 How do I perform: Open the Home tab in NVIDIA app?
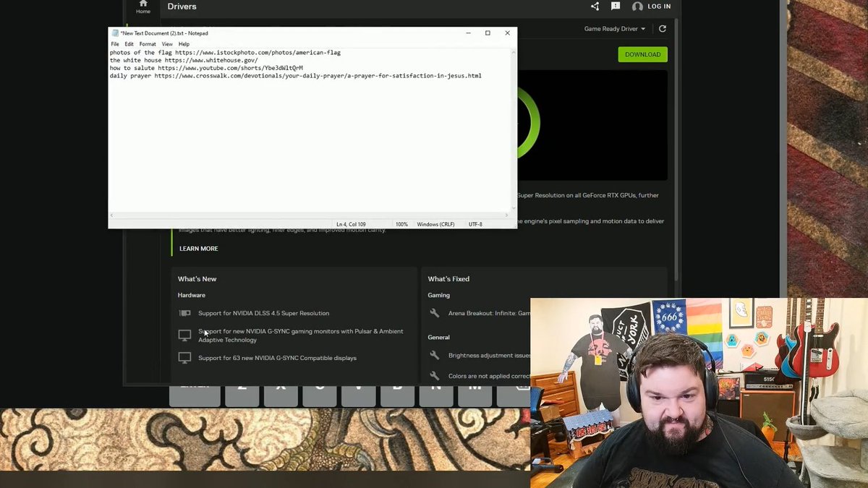click(143, 7)
